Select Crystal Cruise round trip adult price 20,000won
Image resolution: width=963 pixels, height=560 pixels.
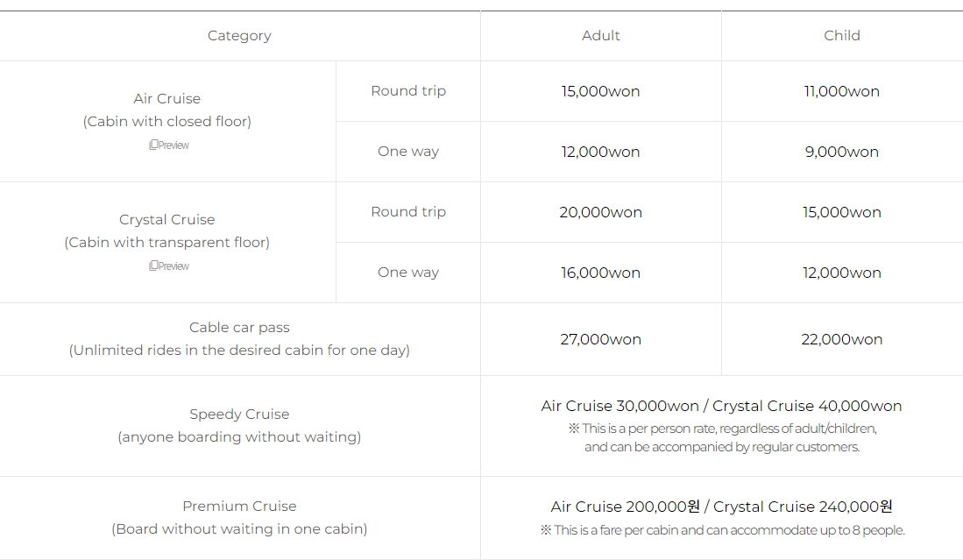pos(600,212)
